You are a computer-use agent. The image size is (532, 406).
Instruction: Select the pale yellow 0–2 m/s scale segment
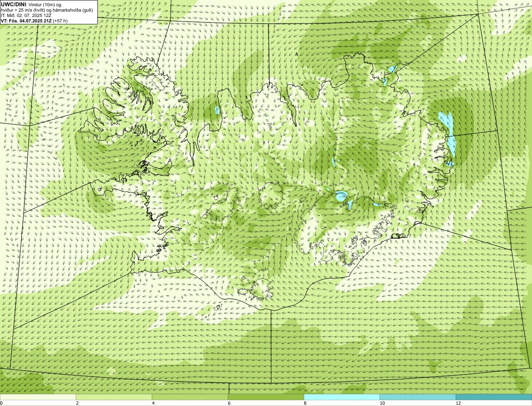[38, 397]
